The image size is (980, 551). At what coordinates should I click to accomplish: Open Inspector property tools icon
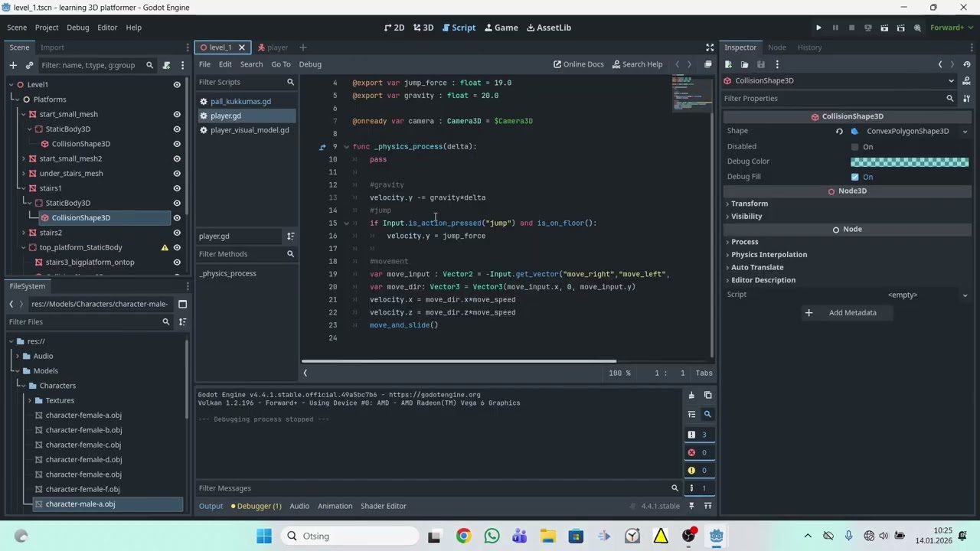pos(967,99)
